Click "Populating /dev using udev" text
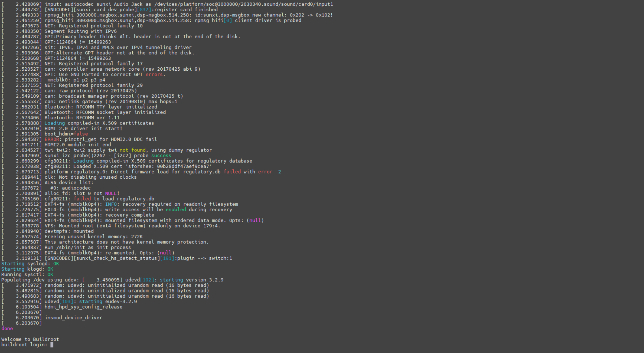The image size is (644, 353). tap(40, 280)
